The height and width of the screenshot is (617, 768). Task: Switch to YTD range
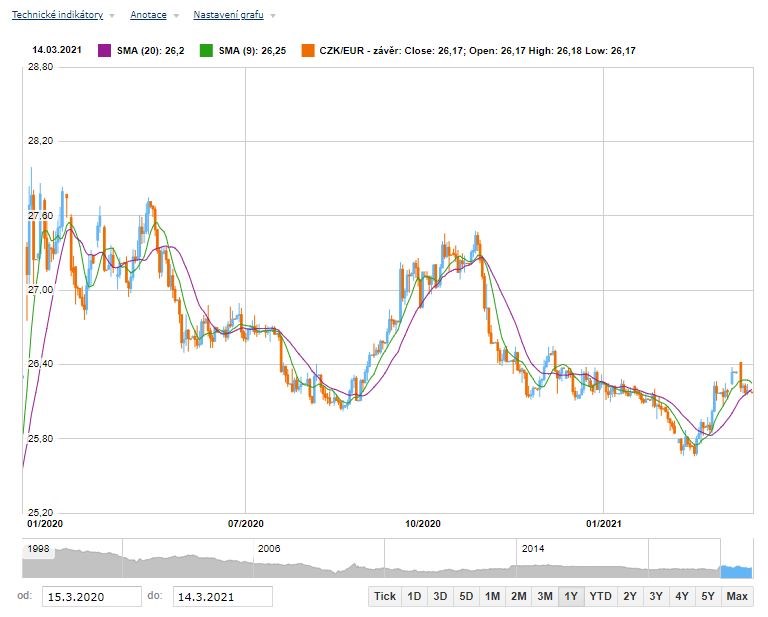pyautogui.click(x=600, y=596)
